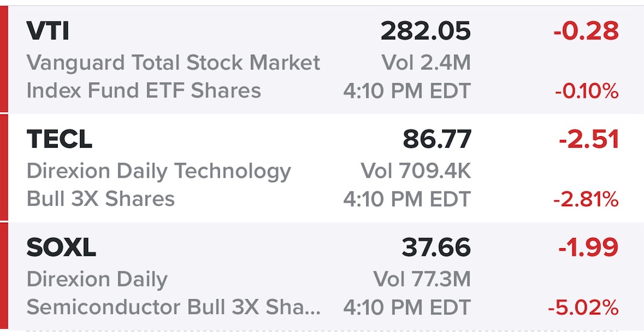The image size is (644, 335).
Task: Select TECL volume Vol 709.4K
Action: [416, 171]
